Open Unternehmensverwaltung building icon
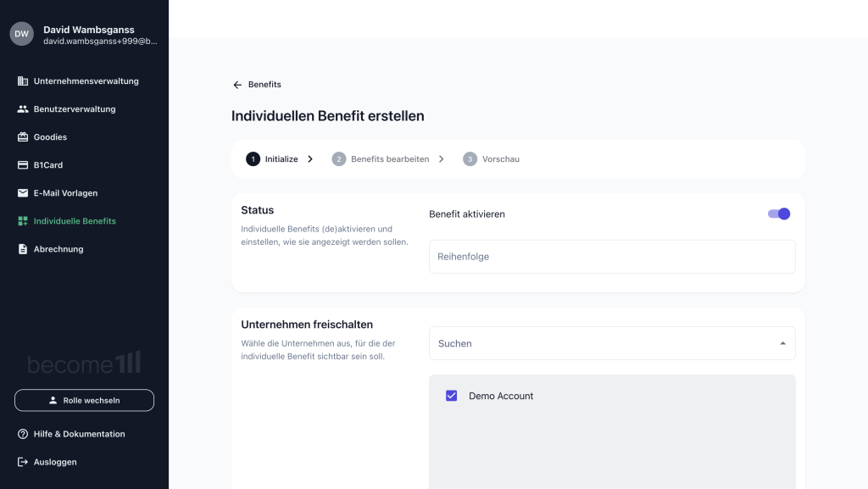The width and height of the screenshot is (868, 489). (x=23, y=81)
